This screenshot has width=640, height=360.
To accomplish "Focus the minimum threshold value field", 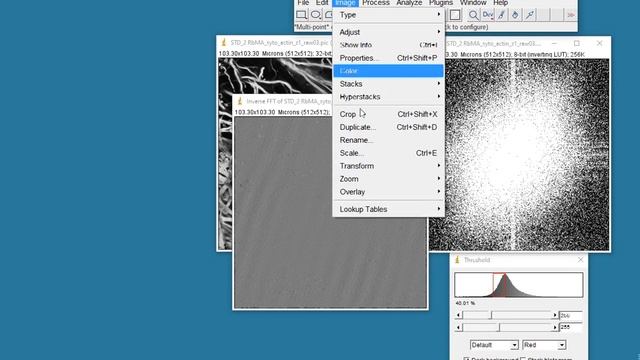I will click(571, 316).
